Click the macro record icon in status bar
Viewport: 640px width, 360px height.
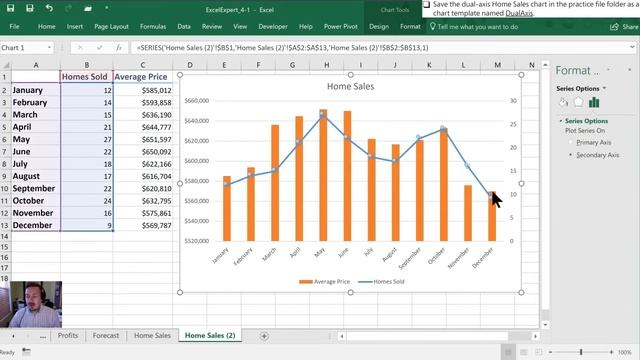[x=26, y=352]
